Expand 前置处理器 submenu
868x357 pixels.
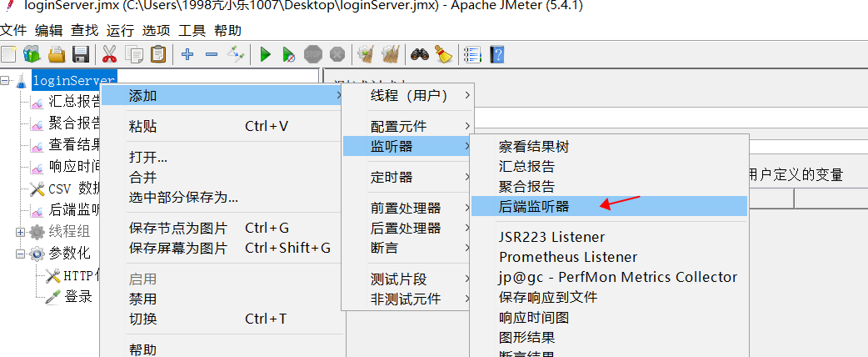coord(407,208)
